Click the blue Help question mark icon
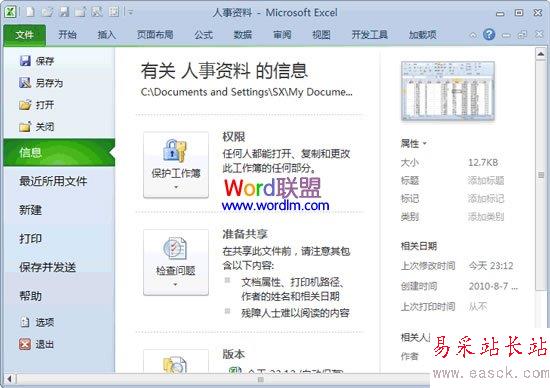This screenshot has width=550, height=388. 489,34
